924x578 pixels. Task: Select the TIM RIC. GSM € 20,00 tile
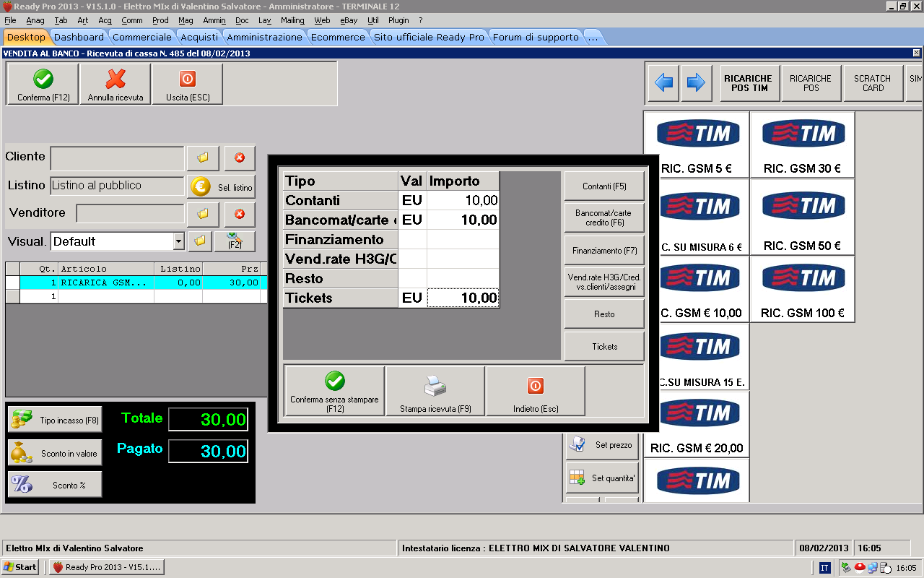pos(696,424)
